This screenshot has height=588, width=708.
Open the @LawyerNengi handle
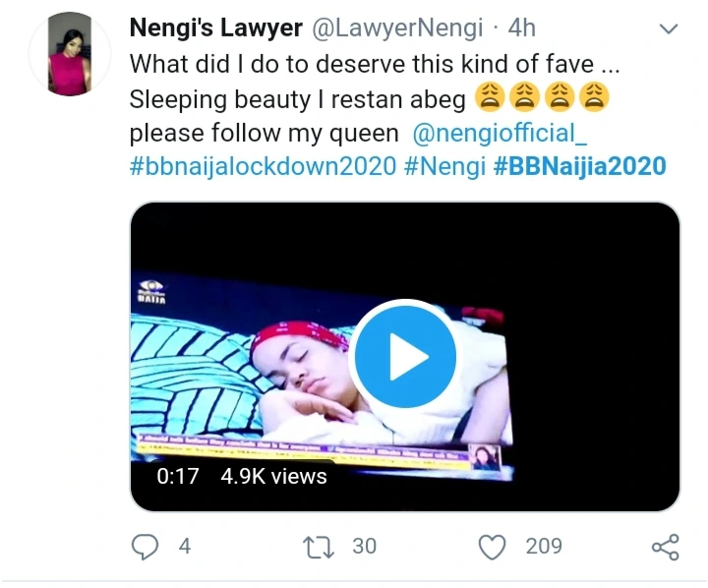pyautogui.click(x=400, y=29)
